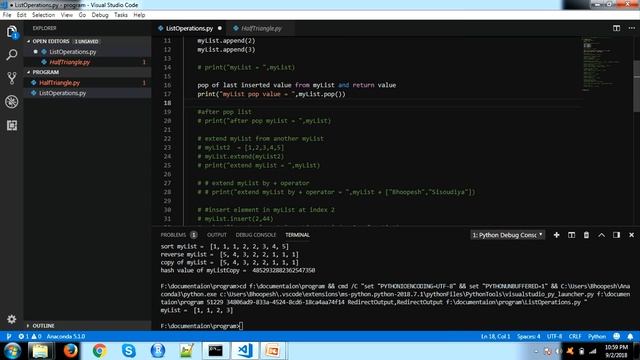The image size is (640, 360).
Task: Open Skype from the taskbar
Action: (x=129, y=351)
